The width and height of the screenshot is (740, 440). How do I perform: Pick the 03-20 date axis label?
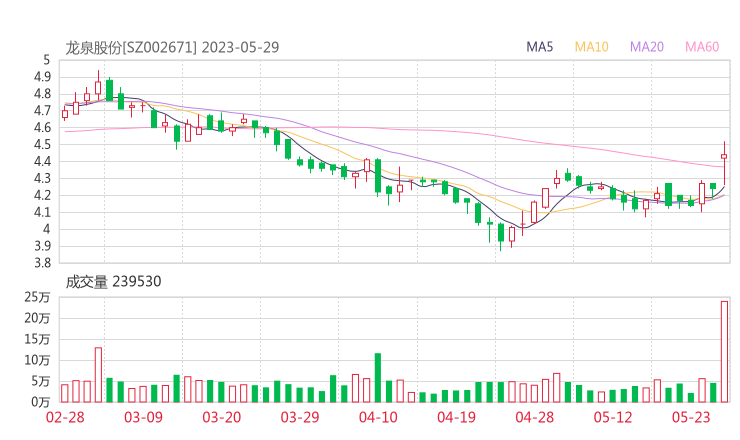(x=221, y=417)
